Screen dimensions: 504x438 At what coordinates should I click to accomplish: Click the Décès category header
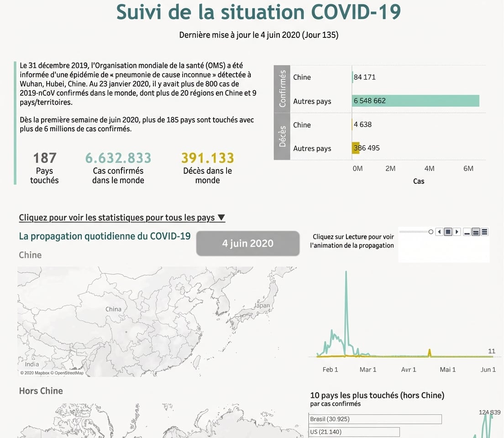(282, 136)
